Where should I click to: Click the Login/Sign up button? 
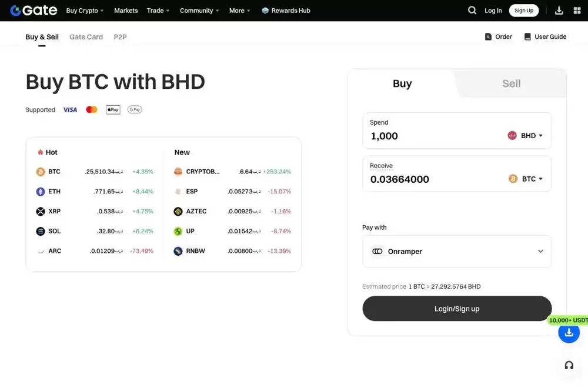pyautogui.click(x=457, y=309)
